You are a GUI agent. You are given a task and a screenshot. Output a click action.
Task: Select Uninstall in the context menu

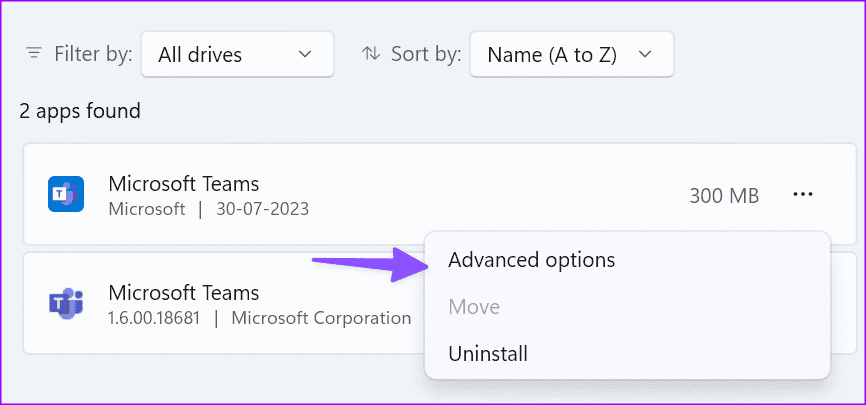pos(627,354)
